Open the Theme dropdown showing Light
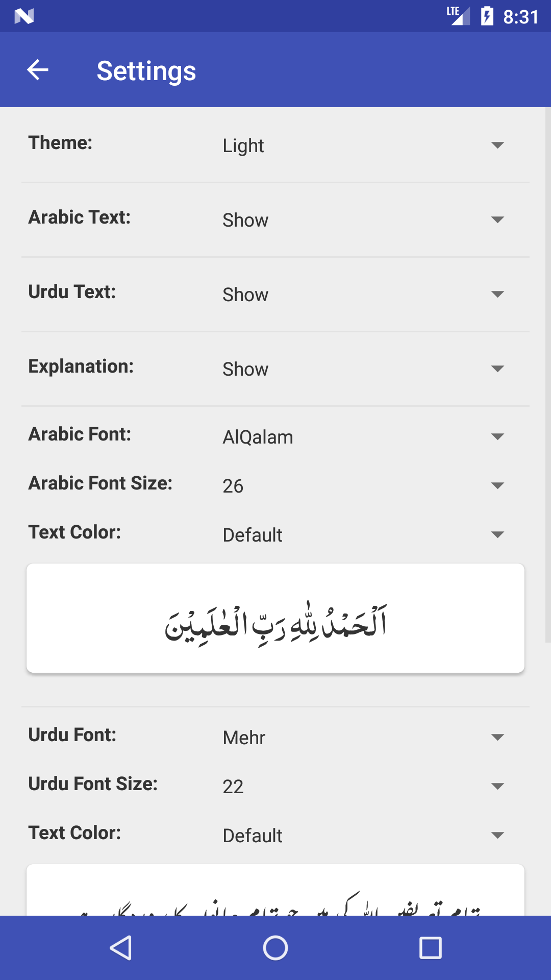The image size is (551, 980). tap(363, 145)
